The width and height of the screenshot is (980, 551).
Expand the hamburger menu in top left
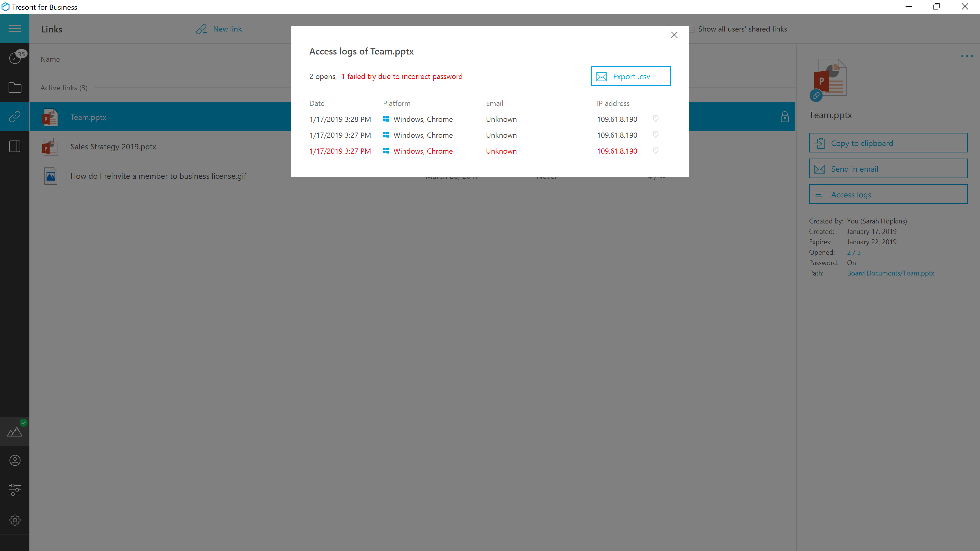click(x=15, y=28)
